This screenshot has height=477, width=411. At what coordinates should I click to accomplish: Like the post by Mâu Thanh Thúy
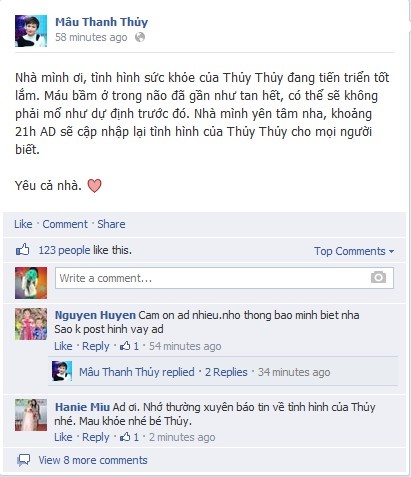click(x=23, y=224)
